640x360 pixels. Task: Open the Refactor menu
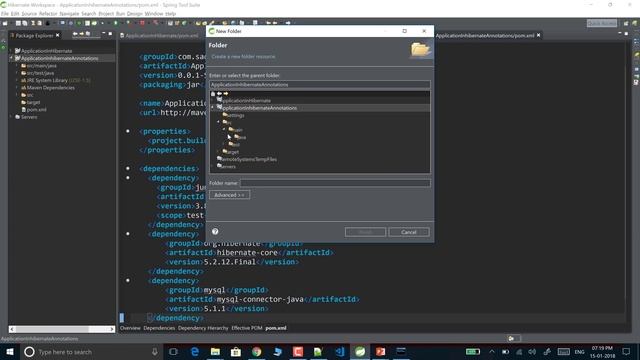click(48, 13)
